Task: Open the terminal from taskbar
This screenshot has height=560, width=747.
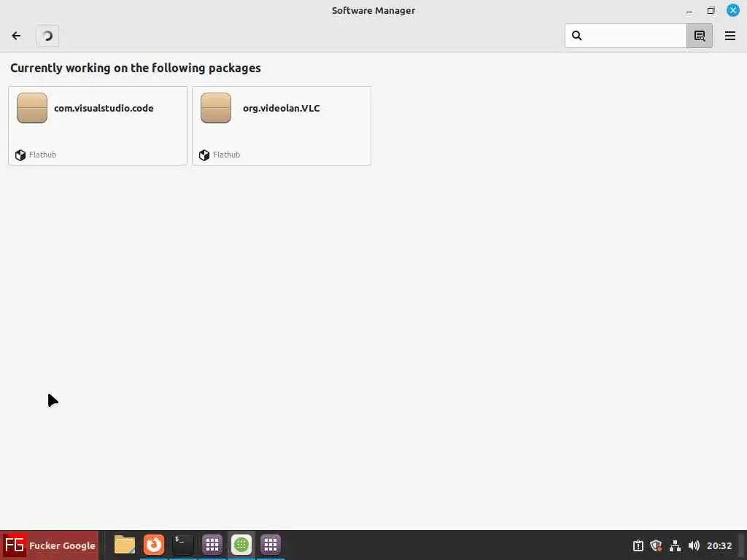Action: 183,545
